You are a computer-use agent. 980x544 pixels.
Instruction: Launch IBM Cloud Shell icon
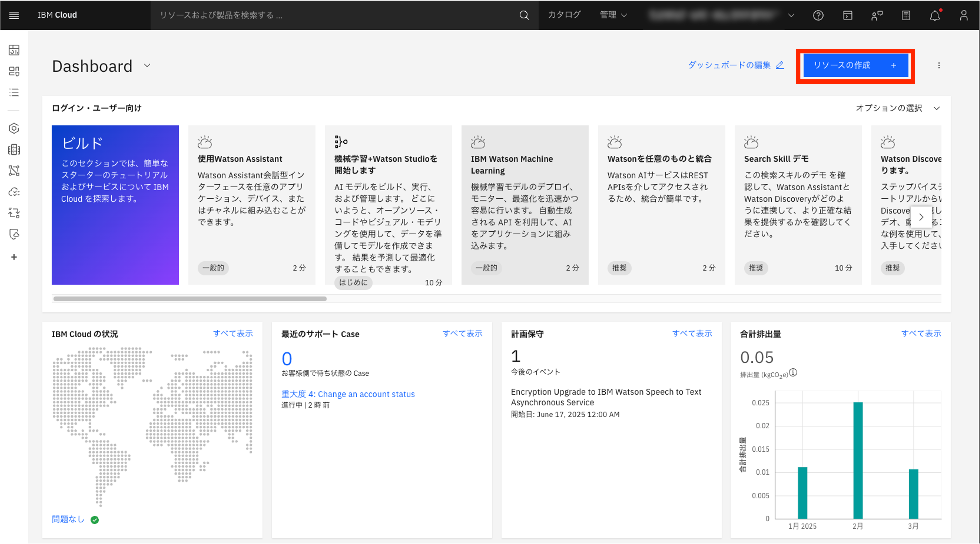point(847,15)
